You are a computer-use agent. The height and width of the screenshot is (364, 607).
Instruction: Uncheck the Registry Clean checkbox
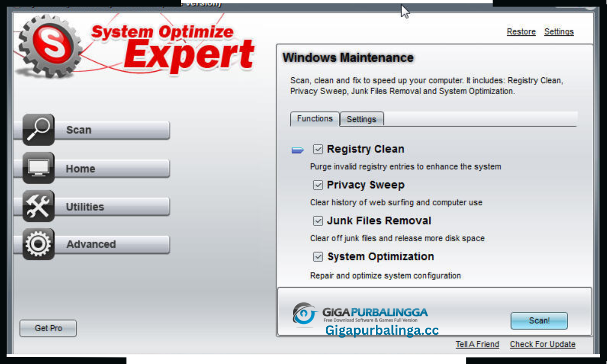pos(318,149)
